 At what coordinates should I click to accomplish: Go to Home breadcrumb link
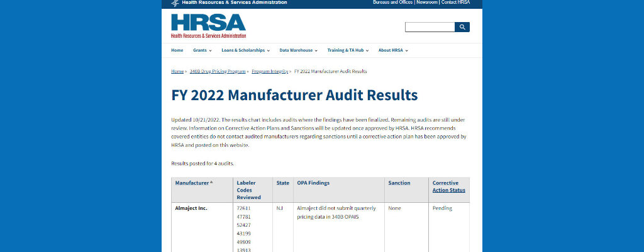pos(177,71)
